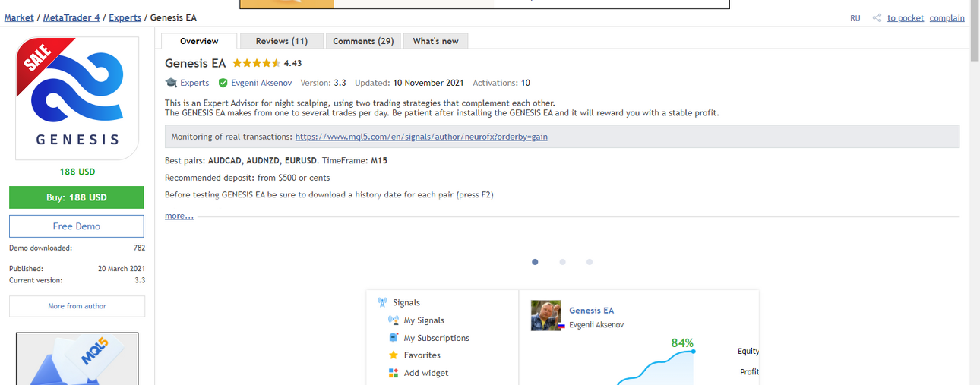Screen dimensions: 980x385
Task: Open the Overview tab
Action: (199, 41)
